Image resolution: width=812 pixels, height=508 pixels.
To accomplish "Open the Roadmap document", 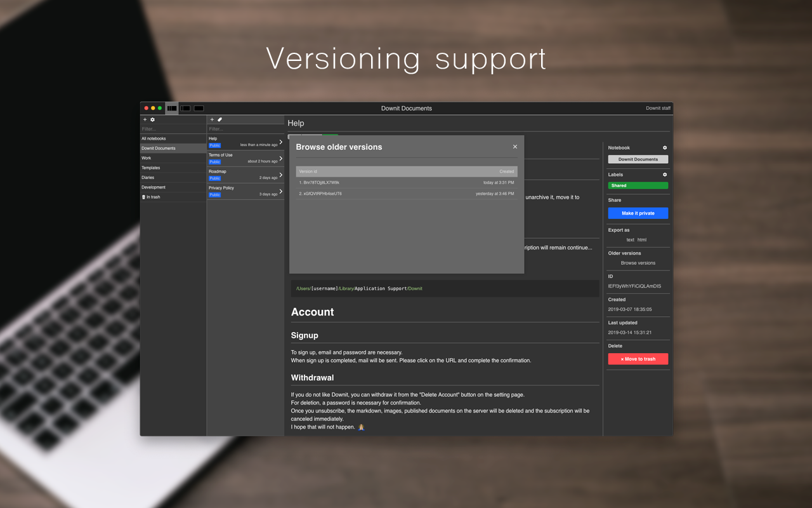I will (x=245, y=175).
